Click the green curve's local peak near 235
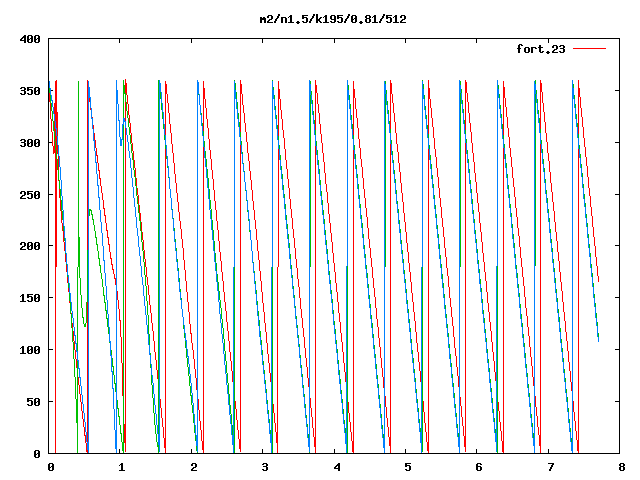 click(x=90, y=210)
